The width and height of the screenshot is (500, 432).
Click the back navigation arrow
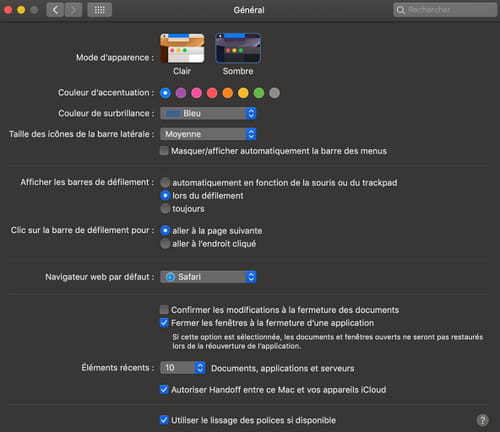coord(55,10)
